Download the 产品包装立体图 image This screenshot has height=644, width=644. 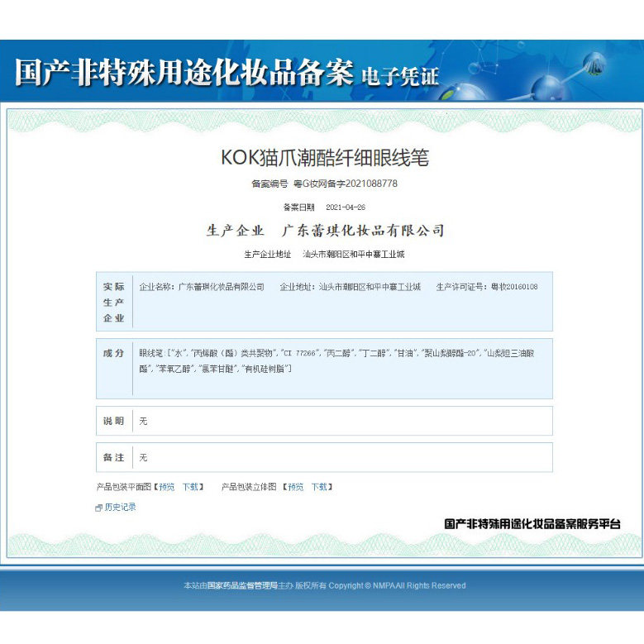(319, 487)
